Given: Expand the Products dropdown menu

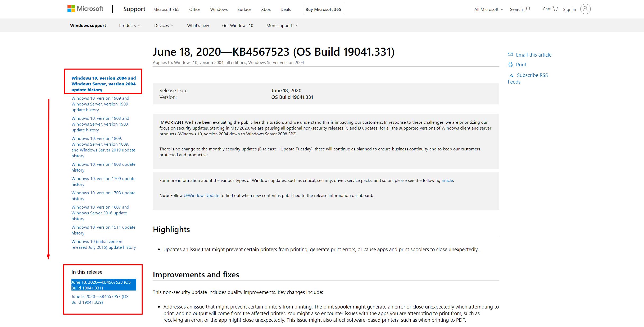Looking at the screenshot, I should [x=130, y=25].
